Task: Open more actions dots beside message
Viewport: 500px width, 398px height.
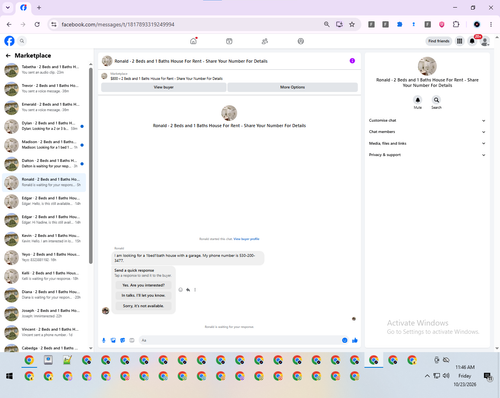Action: pyautogui.click(x=195, y=290)
